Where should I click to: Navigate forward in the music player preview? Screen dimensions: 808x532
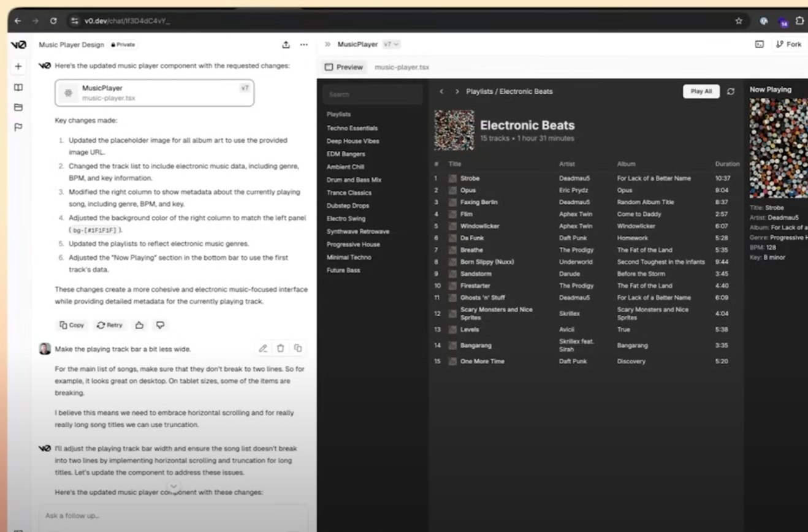(x=457, y=91)
